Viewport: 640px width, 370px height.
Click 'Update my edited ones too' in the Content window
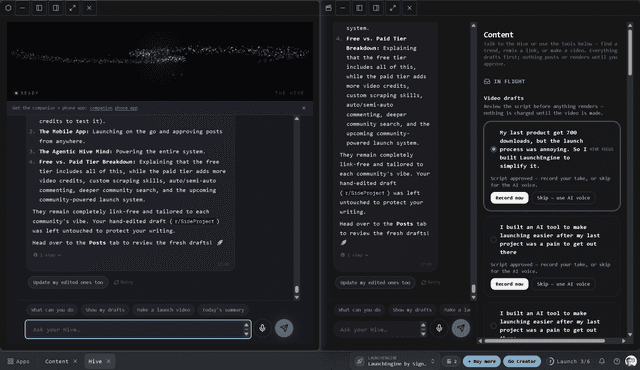point(375,282)
